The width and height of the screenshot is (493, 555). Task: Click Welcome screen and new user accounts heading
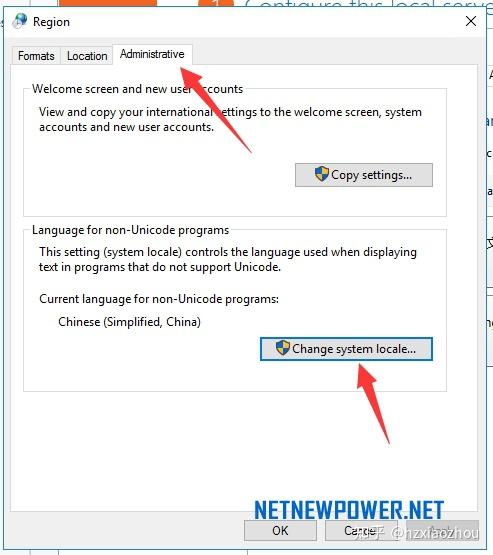coord(137,89)
